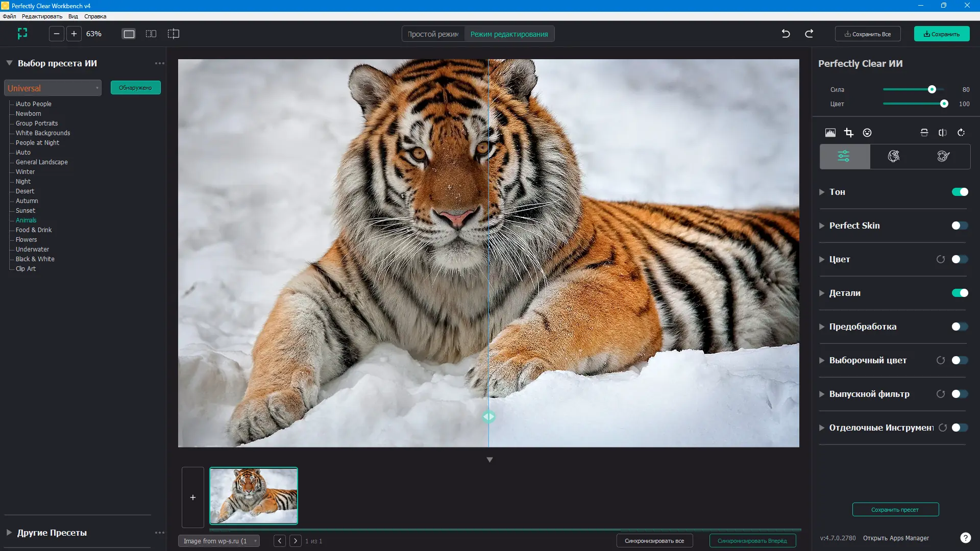Click the rotate image icon

point(961,133)
